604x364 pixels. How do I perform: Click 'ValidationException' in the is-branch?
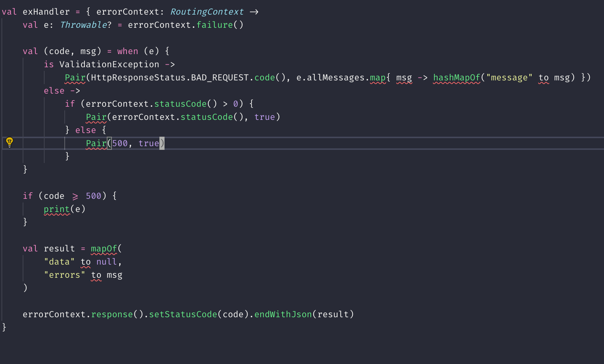click(109, 64)
